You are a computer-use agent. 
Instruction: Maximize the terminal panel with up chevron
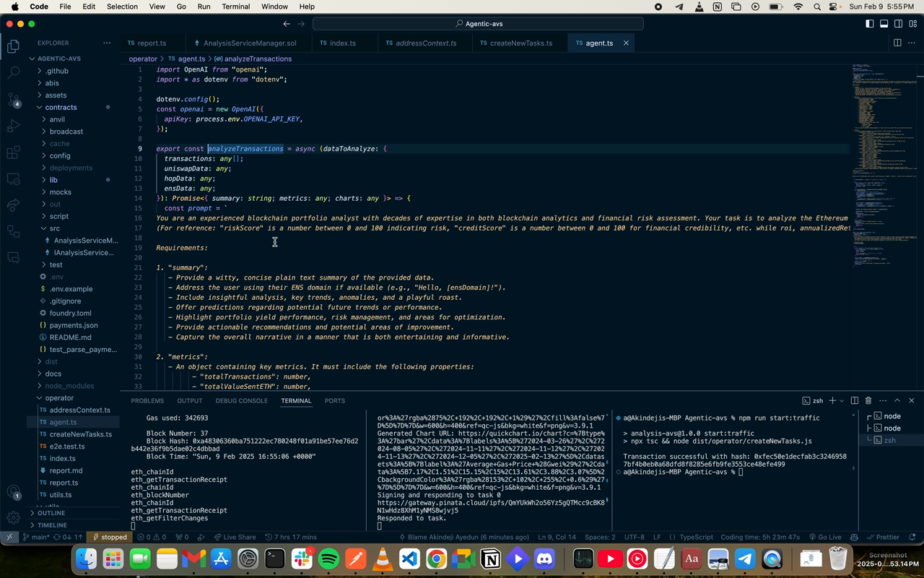897,400
